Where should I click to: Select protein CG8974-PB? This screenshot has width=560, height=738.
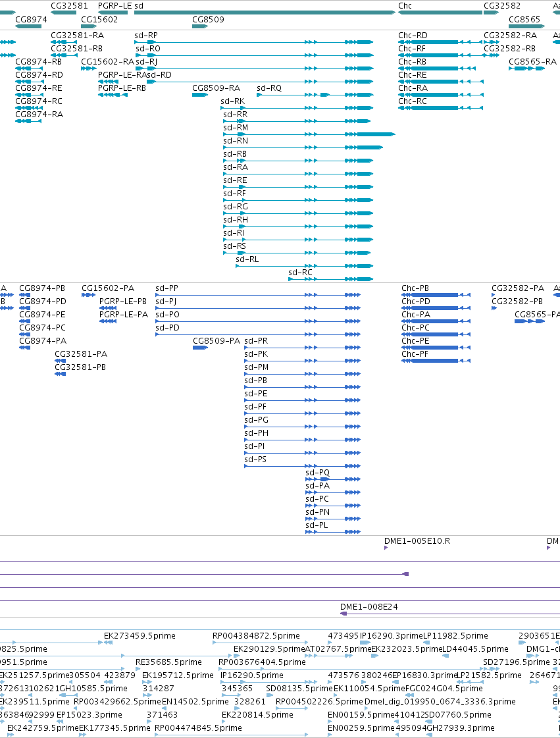[24, 295]
